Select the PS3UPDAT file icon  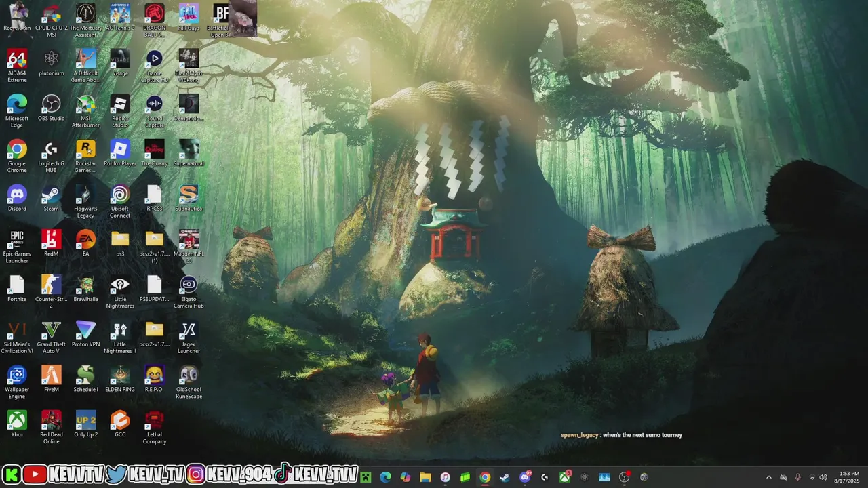(x=155, y=289)
